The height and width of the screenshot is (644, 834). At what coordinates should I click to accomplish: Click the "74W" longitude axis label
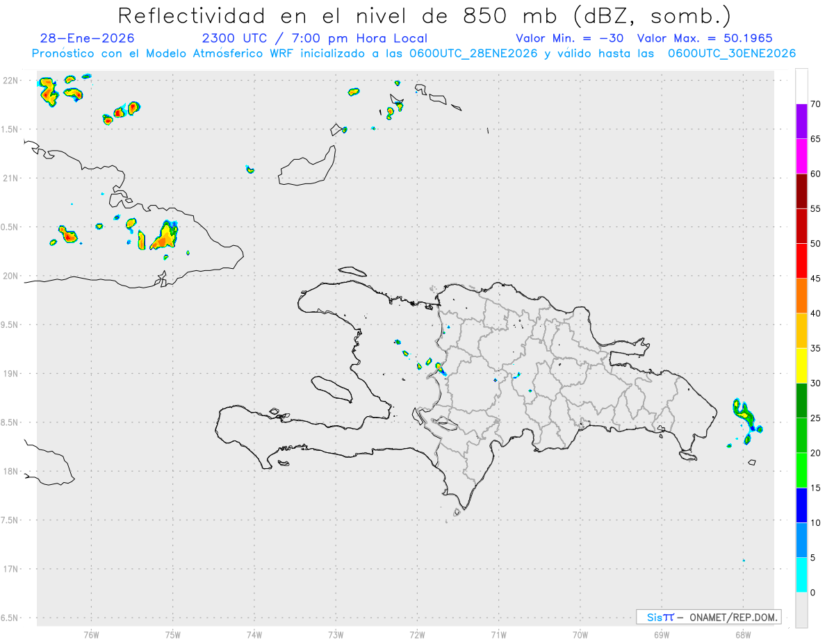[x=254, y=634]
